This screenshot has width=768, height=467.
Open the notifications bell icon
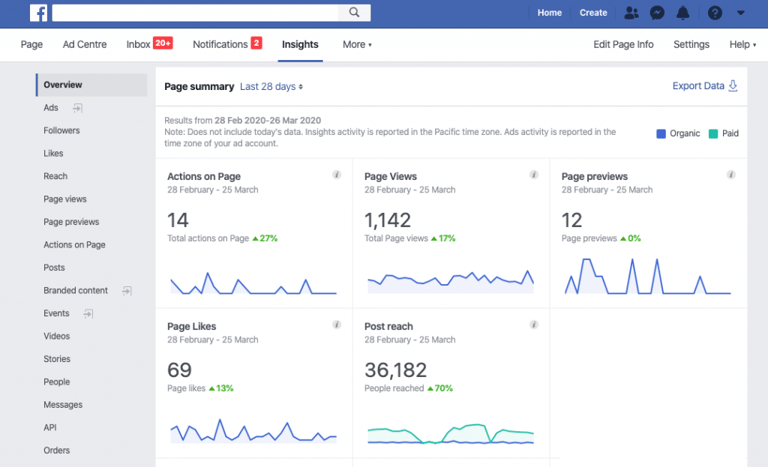tap(683, 13)
